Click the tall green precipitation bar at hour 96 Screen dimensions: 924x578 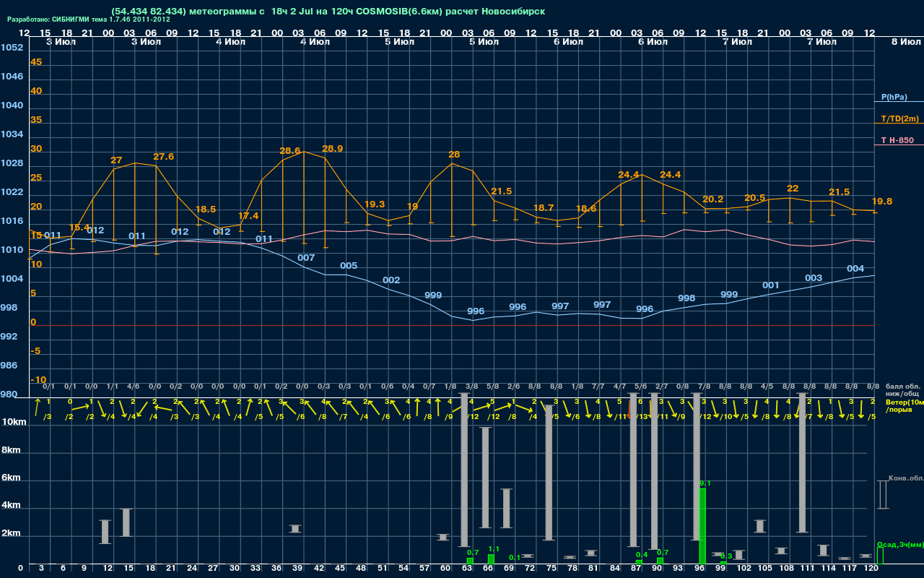pos(702,526)
